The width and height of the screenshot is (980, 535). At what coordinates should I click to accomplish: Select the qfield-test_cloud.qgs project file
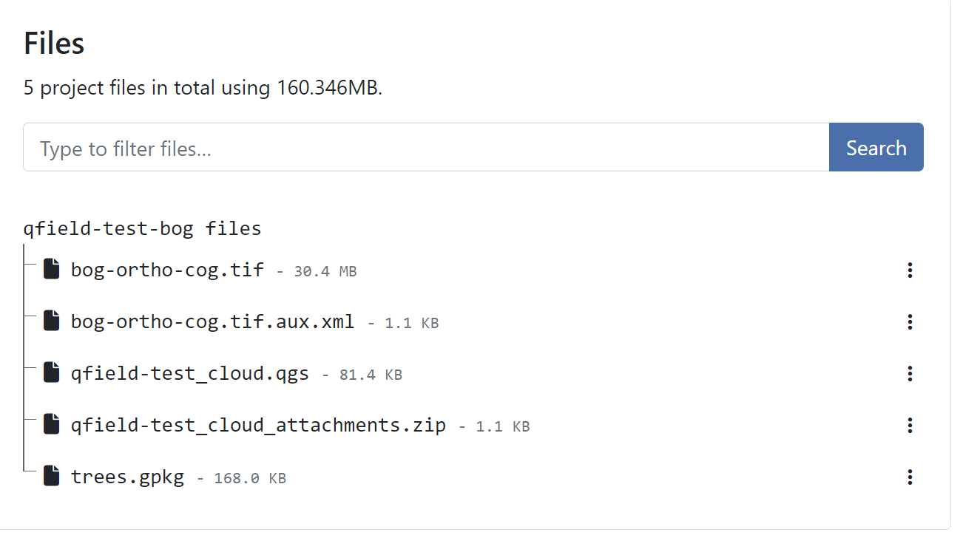[189, 373]
